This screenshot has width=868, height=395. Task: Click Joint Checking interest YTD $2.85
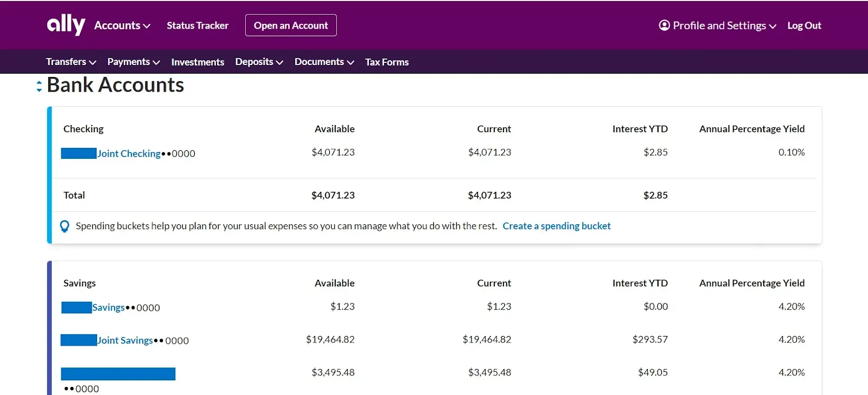pyautogui.click(x=656, y=152)
